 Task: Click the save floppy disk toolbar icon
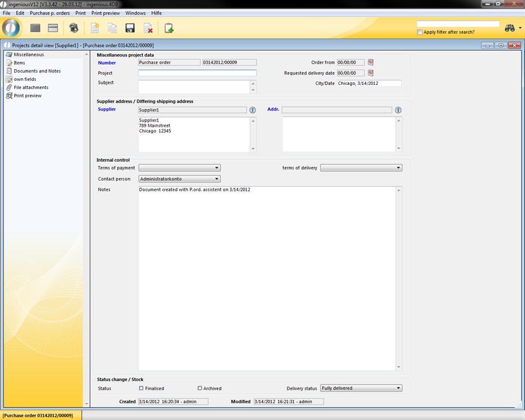pyautogui.click(x=130, y=28)
